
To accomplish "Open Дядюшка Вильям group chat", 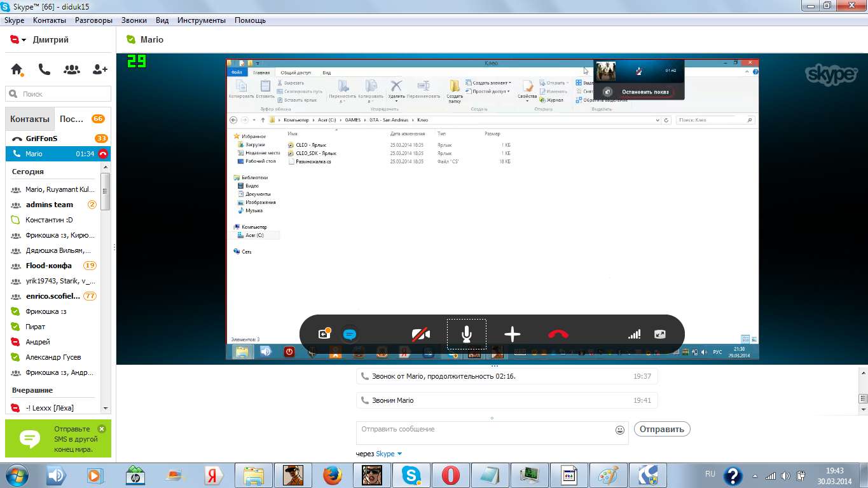I will (x=53, y=250).
